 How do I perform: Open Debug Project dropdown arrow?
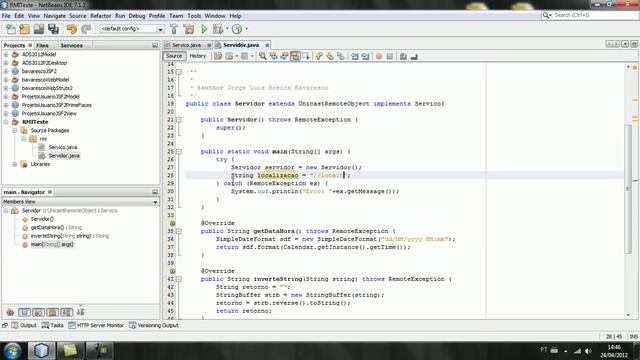coord(227,29)
